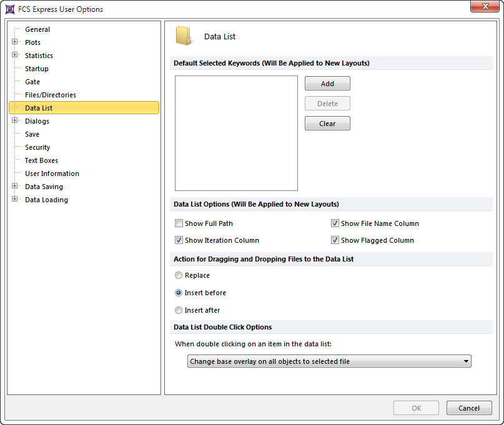Disable the Show Flagged Column option
Viewport: 504px width, 425px height.
[335, 240]
